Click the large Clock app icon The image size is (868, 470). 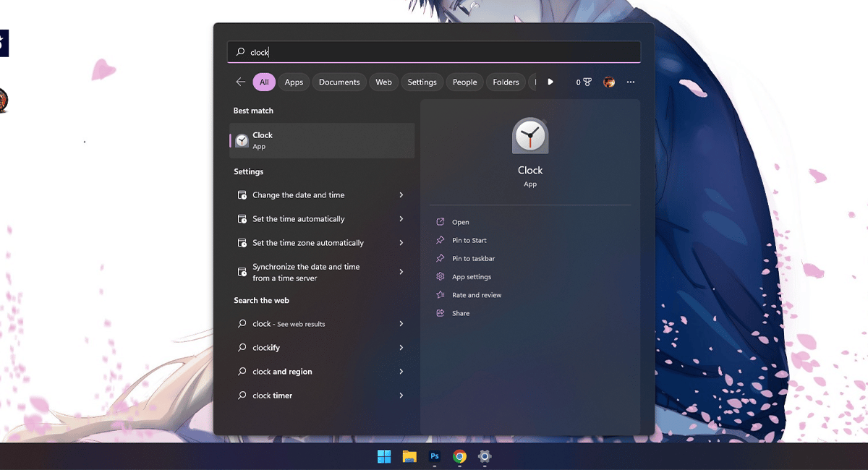pyautogui.click(x=530, y=136)
